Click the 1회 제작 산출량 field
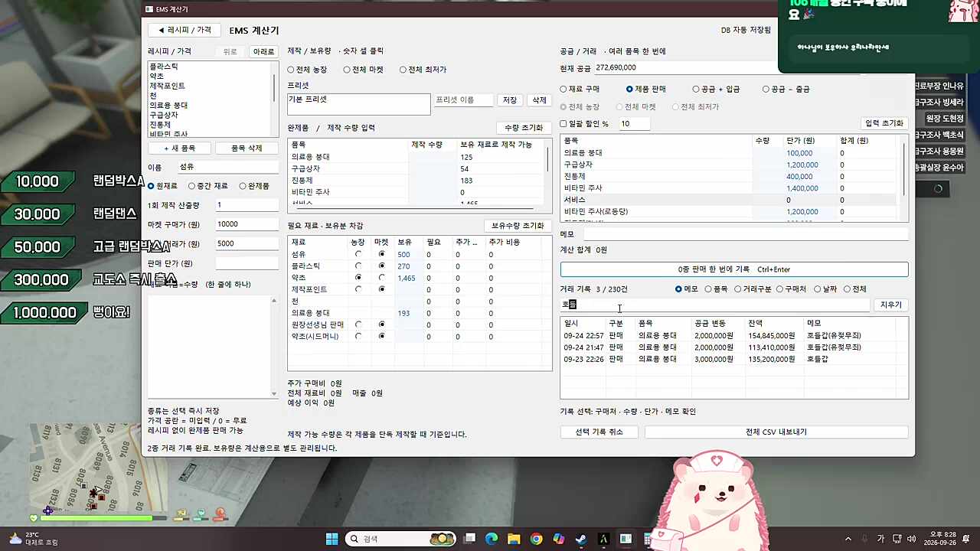The width and height of the screenshot is (980, 551). (x=247, y=205)
